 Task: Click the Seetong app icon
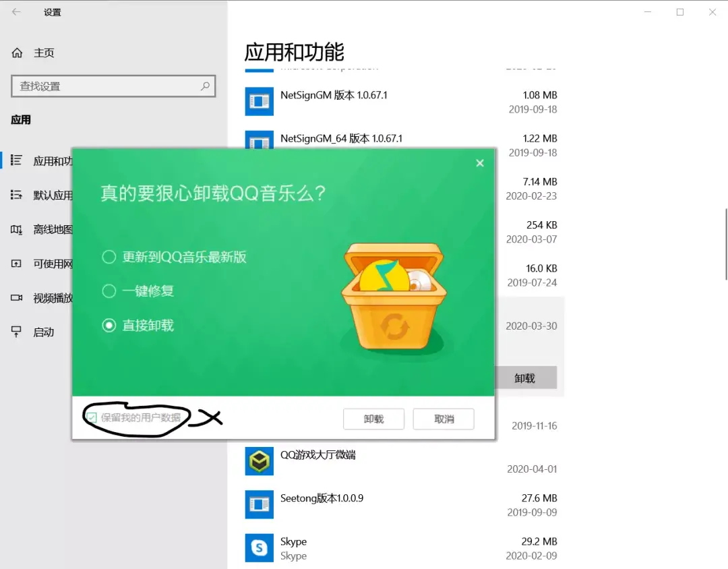coord(259,504)
